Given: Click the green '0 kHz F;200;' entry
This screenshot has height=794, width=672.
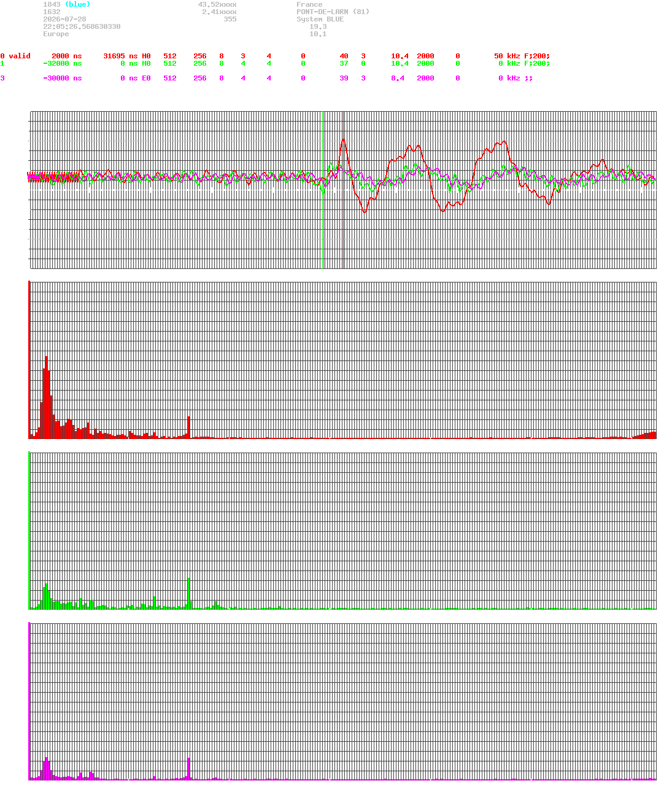Looking at the screenshot, I should pos(524,63).
